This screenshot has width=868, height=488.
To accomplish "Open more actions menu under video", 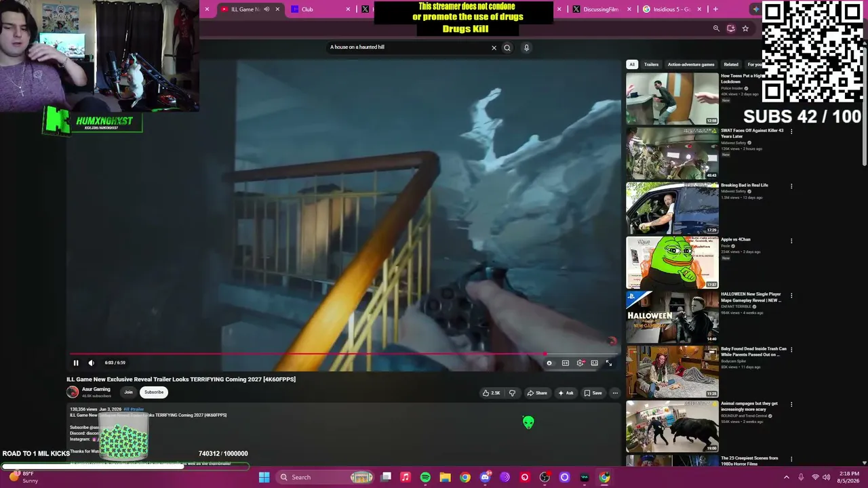I will pos(615,393).
